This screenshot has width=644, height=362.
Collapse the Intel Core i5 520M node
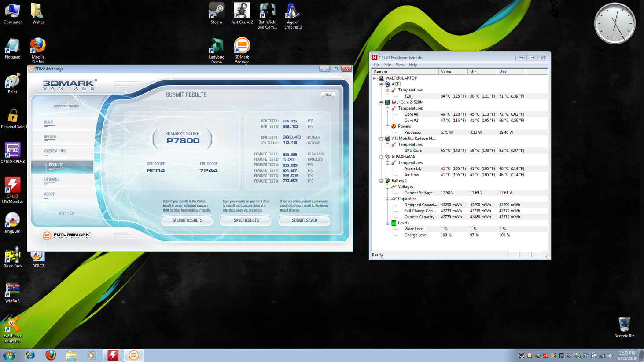[382, 102]
